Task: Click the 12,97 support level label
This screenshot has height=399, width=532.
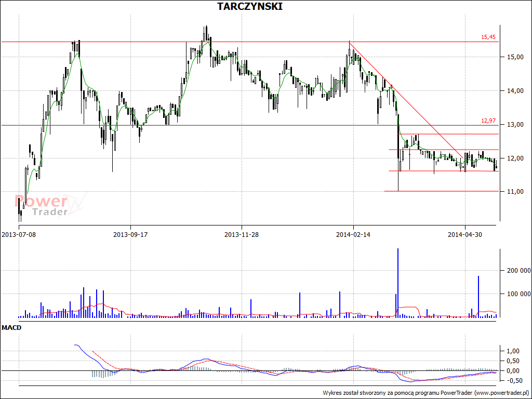Action: tap(488, 121)
